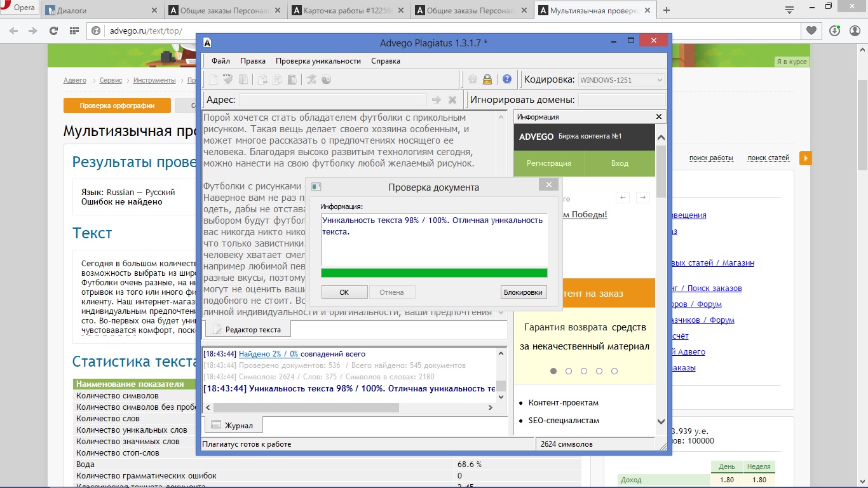Click the Блокировки button
The width and height of the screenshot is (868, 488).
pos(524,292)
